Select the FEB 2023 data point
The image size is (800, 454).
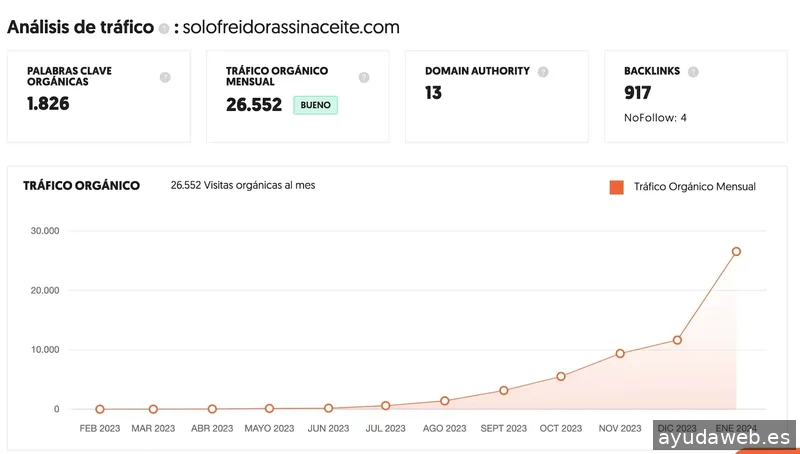coord(100,409)
